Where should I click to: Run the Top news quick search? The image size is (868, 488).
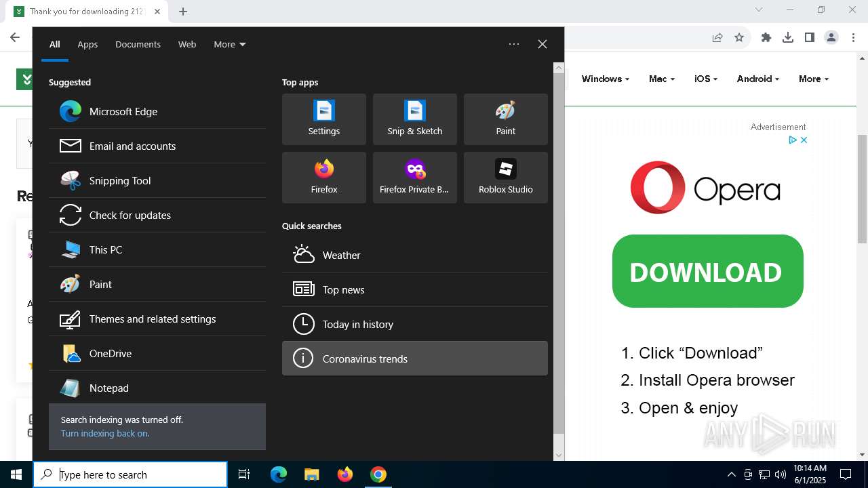coord(415,289)
